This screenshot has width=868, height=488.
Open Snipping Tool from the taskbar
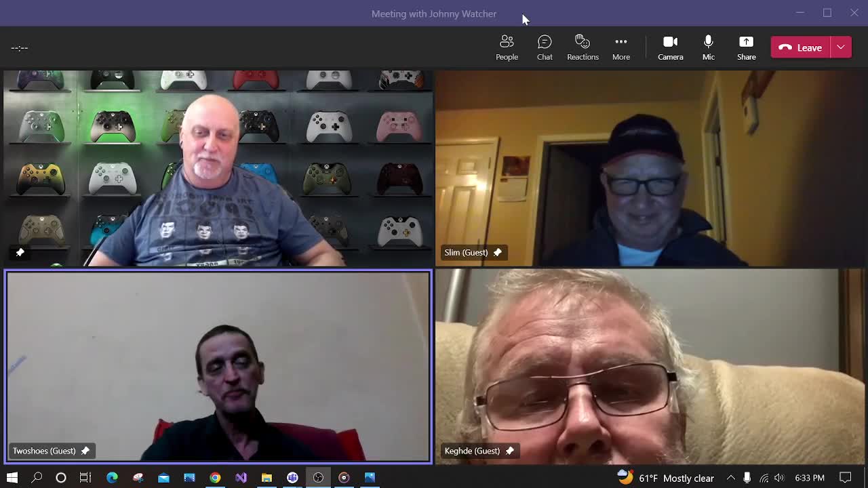(x=138, y=478)
